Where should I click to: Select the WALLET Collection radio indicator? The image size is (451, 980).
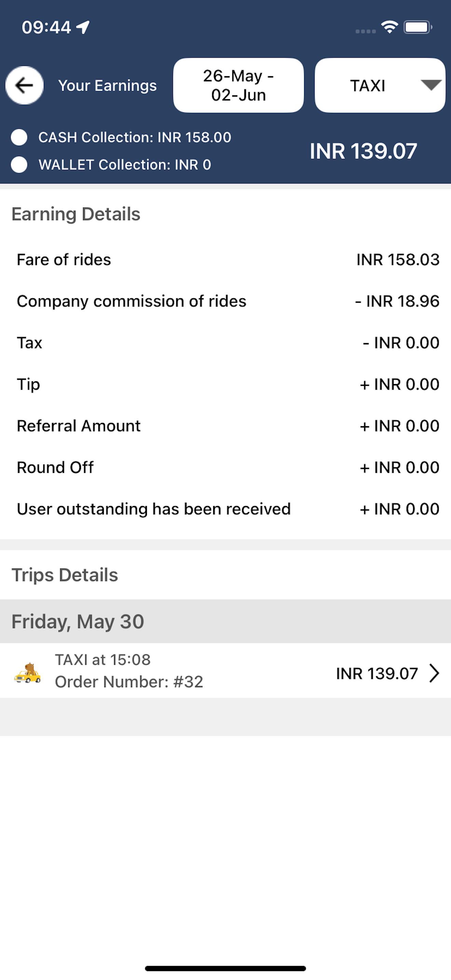[19, 165]
